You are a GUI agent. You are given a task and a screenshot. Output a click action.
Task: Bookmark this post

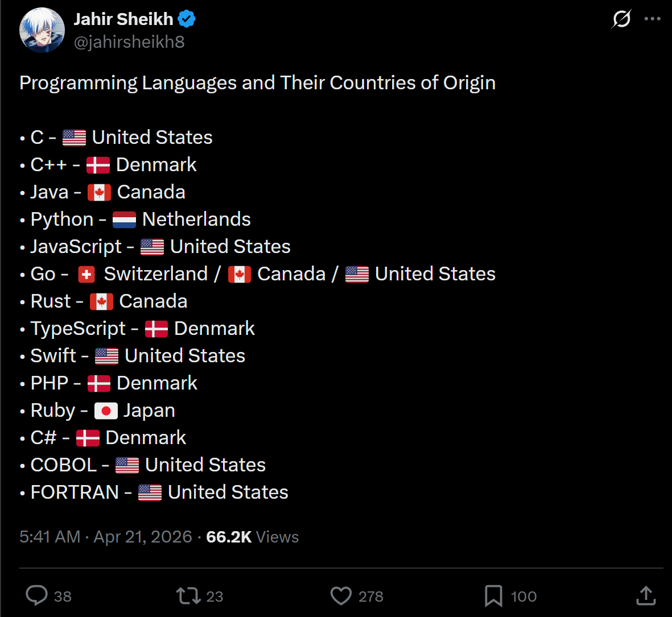click(x=493, y=595)
